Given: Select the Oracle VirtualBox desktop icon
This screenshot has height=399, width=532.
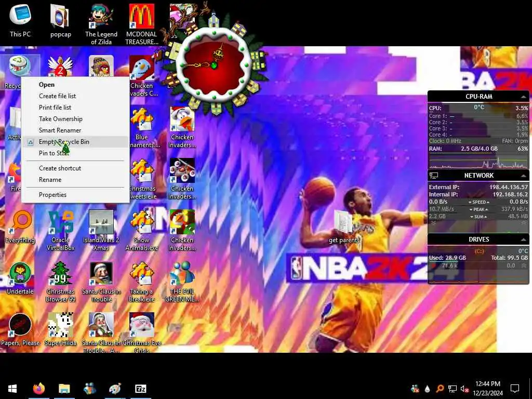Looking at the screenshot, I should tap(60, 231).
